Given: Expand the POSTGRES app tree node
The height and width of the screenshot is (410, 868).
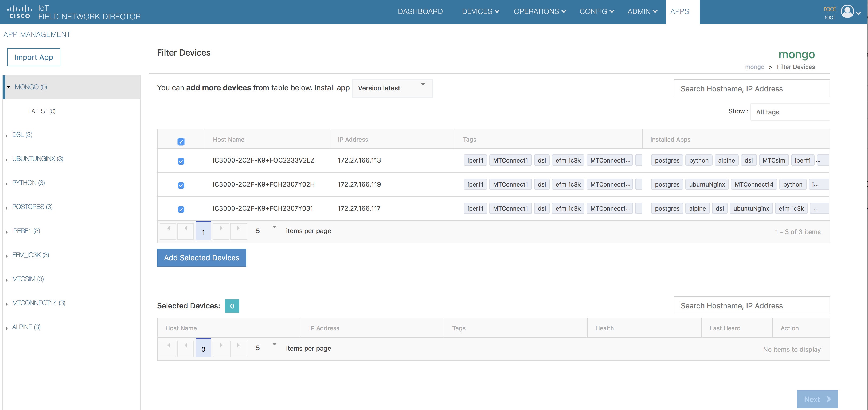Looking at the screenshot, I should (7, 208).
